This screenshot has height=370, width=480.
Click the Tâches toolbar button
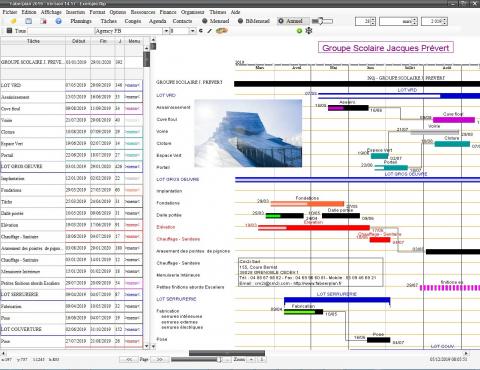click(x=109, y=21)
